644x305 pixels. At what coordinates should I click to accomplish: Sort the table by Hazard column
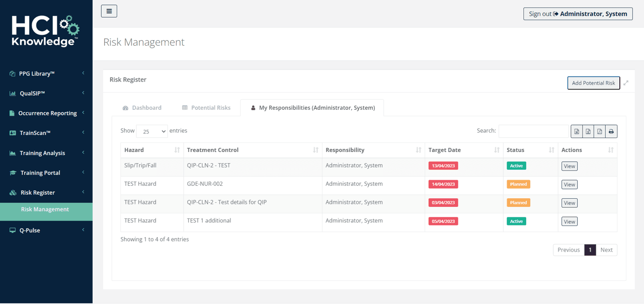[x=177, y=150]
